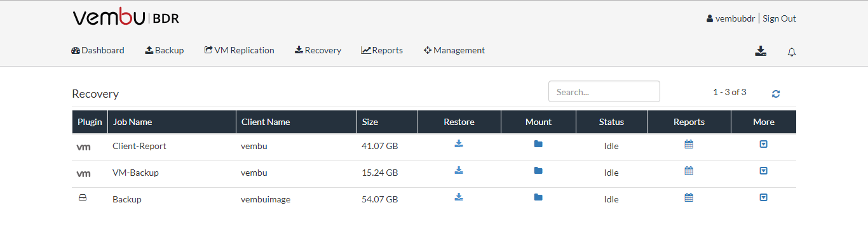Open the notifications bell
Viewport: 868px width, 243px height.
point(792,52)
